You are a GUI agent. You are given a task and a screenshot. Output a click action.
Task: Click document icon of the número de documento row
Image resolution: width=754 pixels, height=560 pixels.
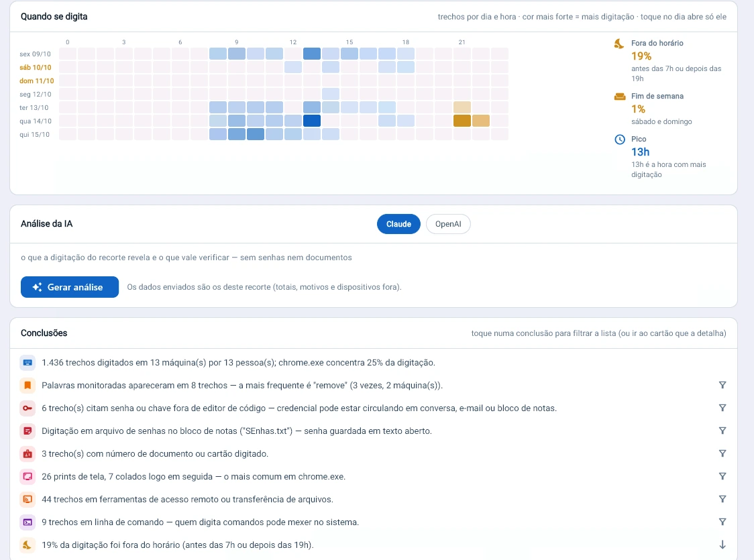click(28, 454)
